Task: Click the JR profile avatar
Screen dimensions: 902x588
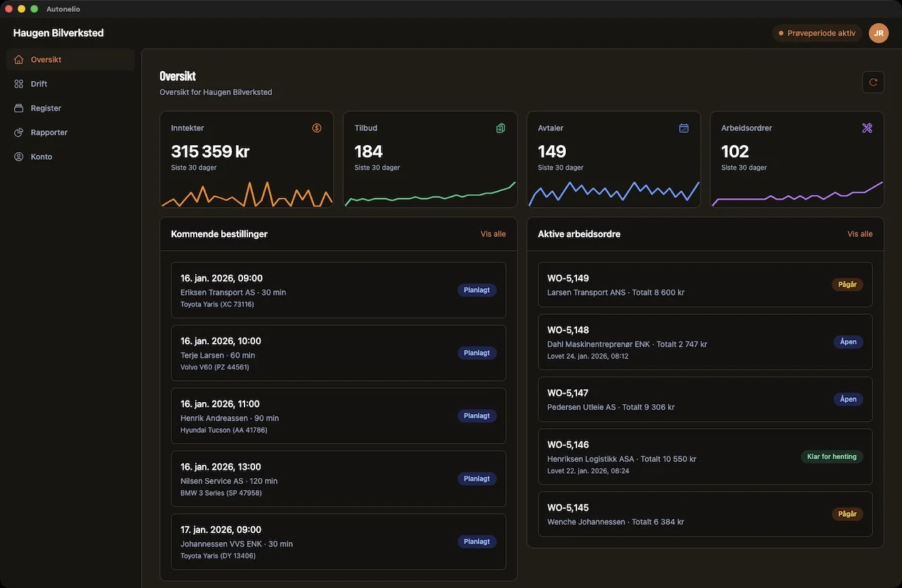Action: pyautogui.click(x=878, y=32)
